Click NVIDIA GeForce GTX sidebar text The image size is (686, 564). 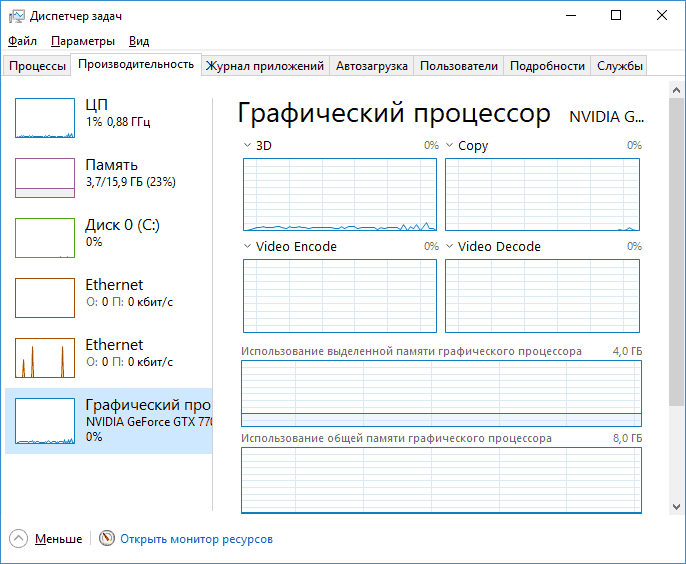(149, 422)
